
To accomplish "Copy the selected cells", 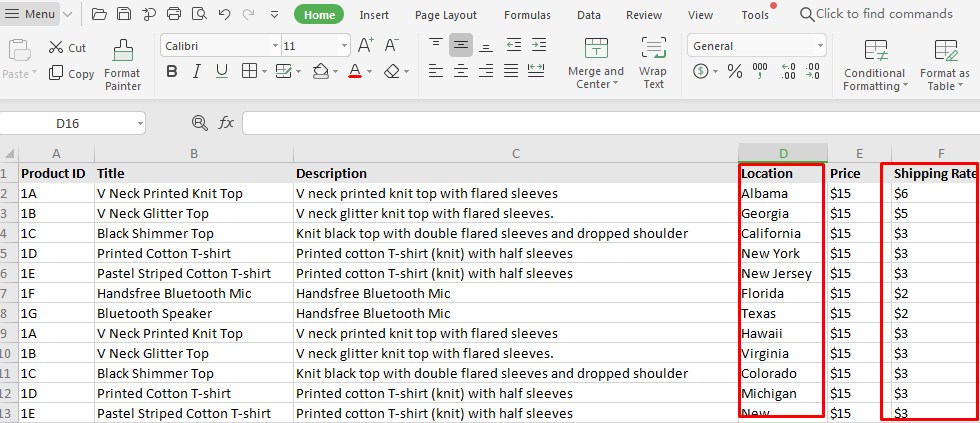I will coord(71,74).
